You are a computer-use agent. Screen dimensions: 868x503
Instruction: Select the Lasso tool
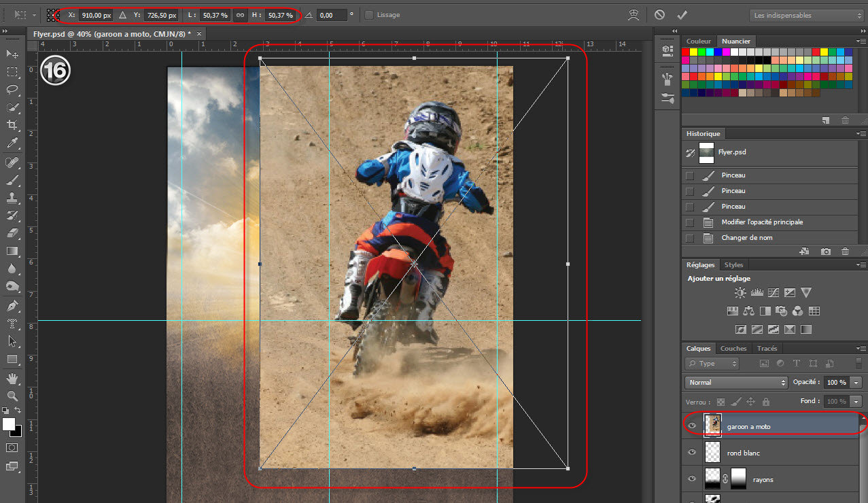[x=12, y=90]
